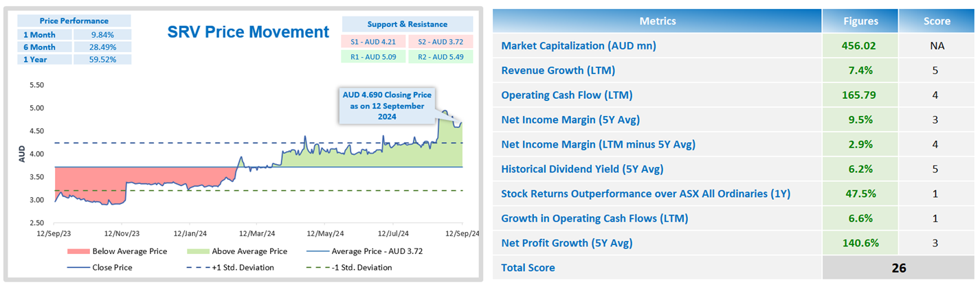Select the total score value 26
This screenshot has height=287, width=980.
(x=898, y=268)
